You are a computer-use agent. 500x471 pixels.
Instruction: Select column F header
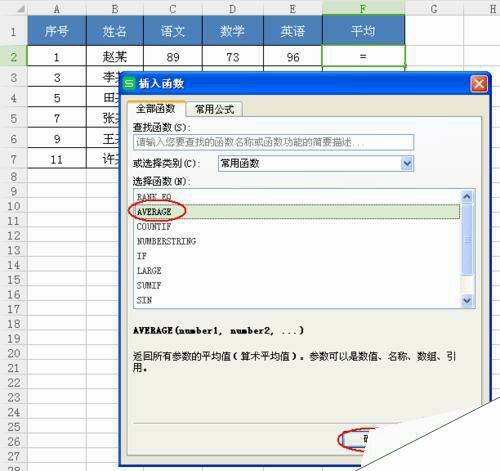(363, 9)
